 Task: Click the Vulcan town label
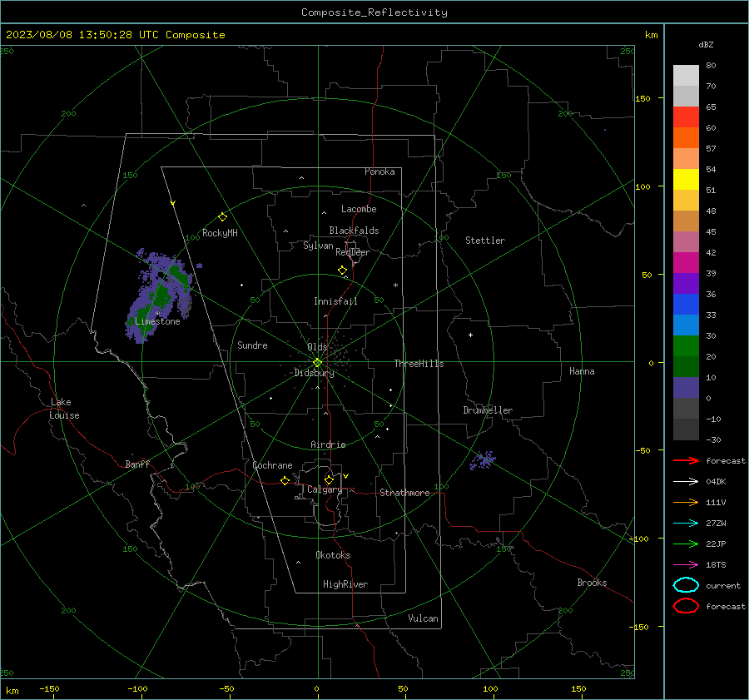click(x=423, y=618)
